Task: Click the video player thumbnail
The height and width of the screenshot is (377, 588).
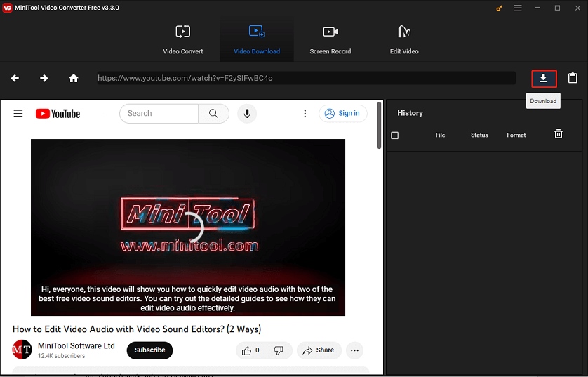Action: pyautogui.click(x=188, y=227)
